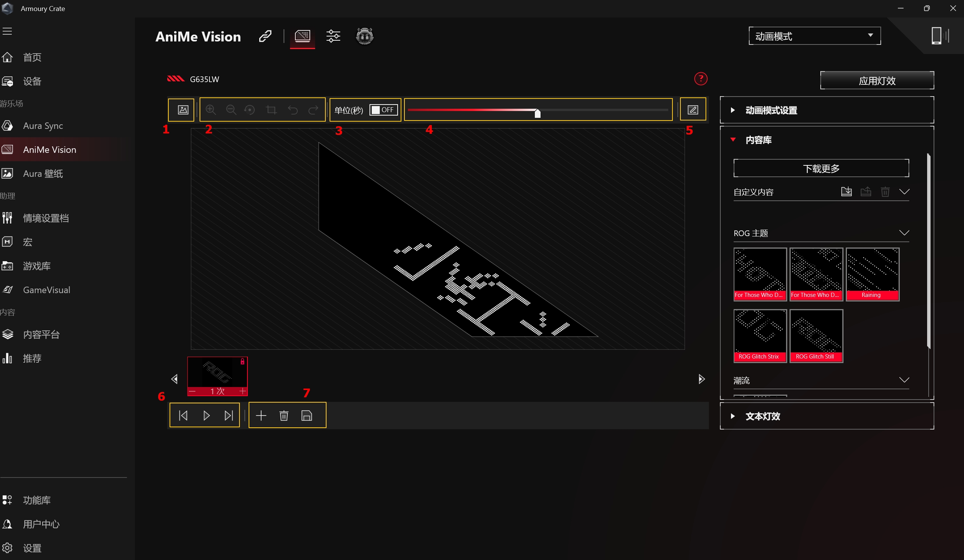The width and height of the screenshot is (964, 560).
Task: Select the first For Those Who D... thumbnail
Action: (760, 274)
